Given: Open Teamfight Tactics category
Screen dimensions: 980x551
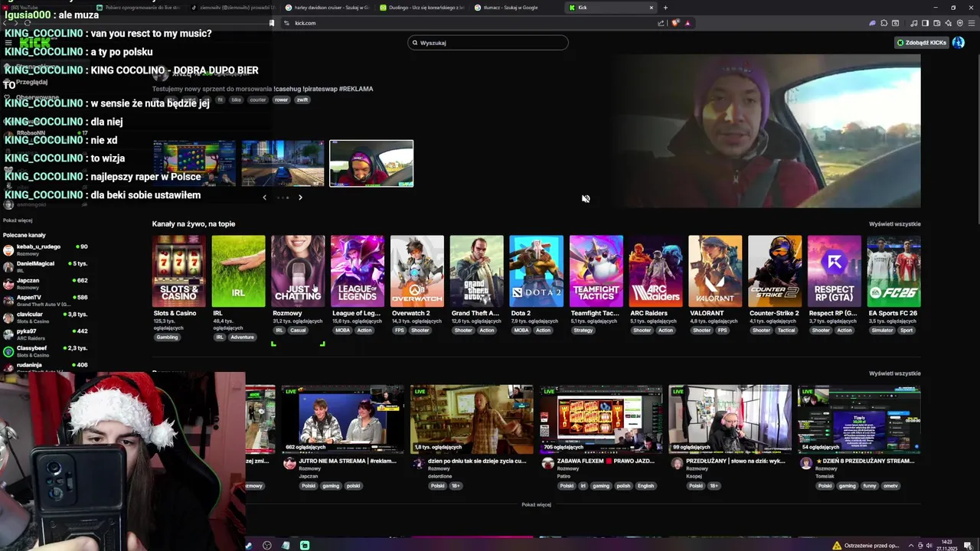Looking at the screenshot, I should click(596, 271).
